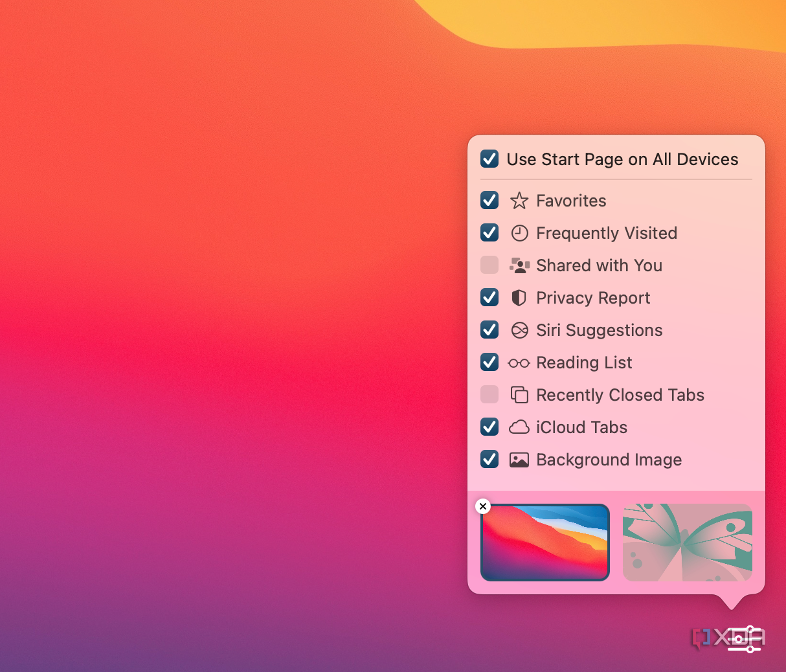Click the 'Reading List' label text
This screenshot has width=786, height=672.
[584, 363]
